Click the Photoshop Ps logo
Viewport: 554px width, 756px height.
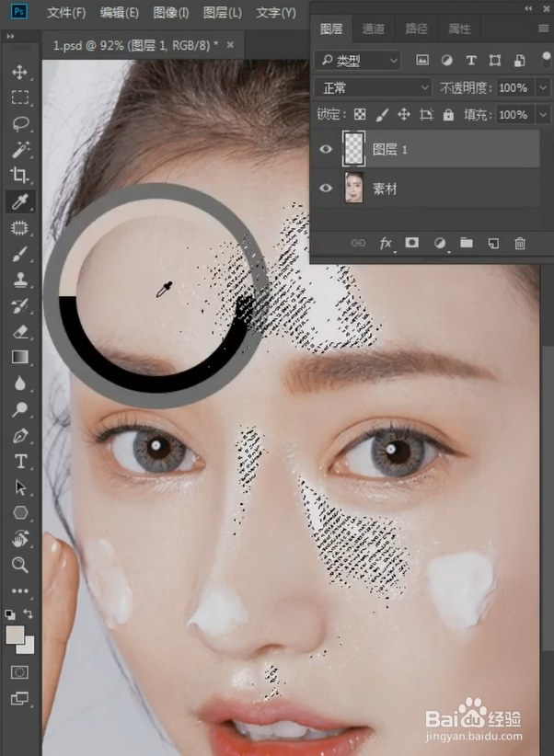click(19, 11)
